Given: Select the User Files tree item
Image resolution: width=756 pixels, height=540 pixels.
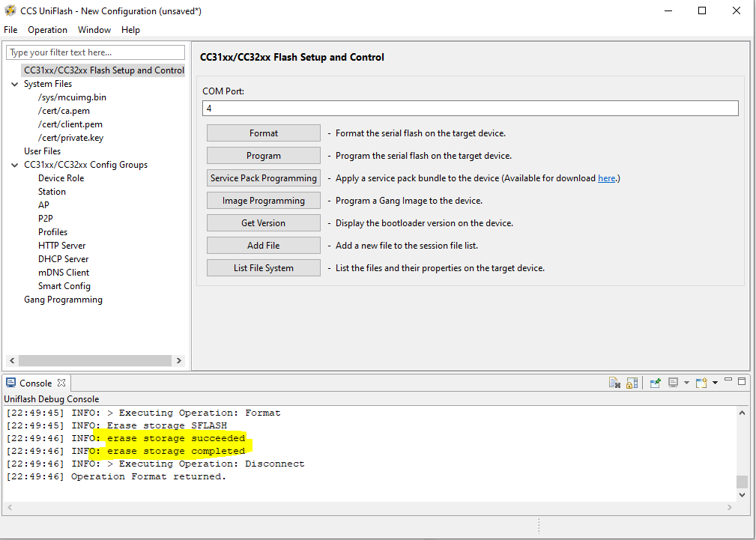Looking at the screenshot, I should coord(43,151).
